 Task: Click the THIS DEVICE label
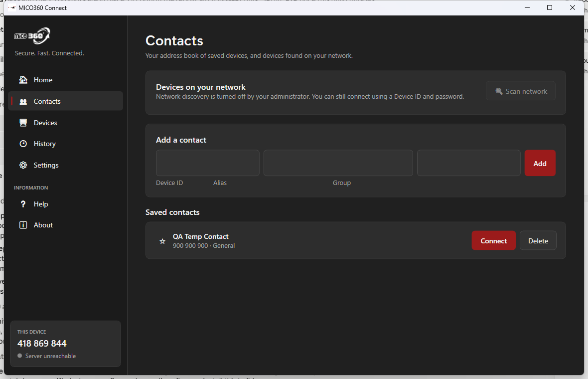point(31,332)
